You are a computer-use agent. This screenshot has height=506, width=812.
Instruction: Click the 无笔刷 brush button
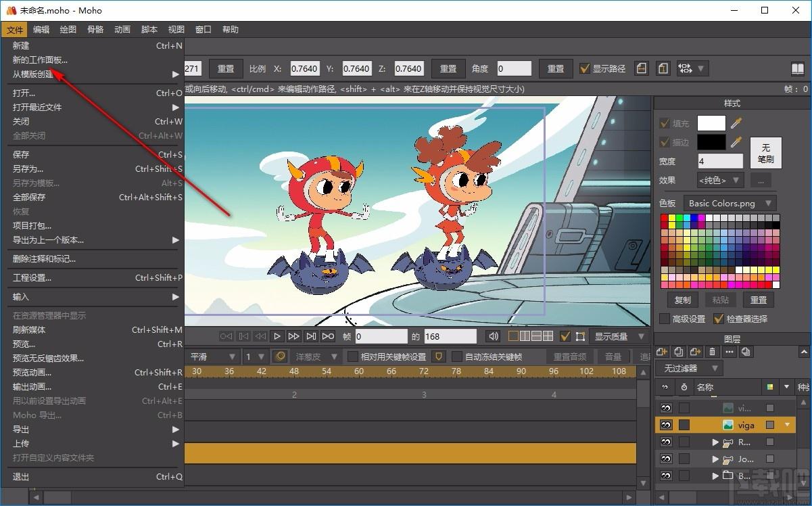[x=765, y=153]
